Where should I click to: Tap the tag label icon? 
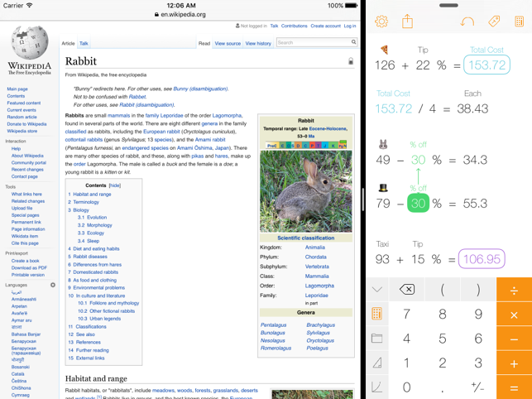tap(494, 22)
